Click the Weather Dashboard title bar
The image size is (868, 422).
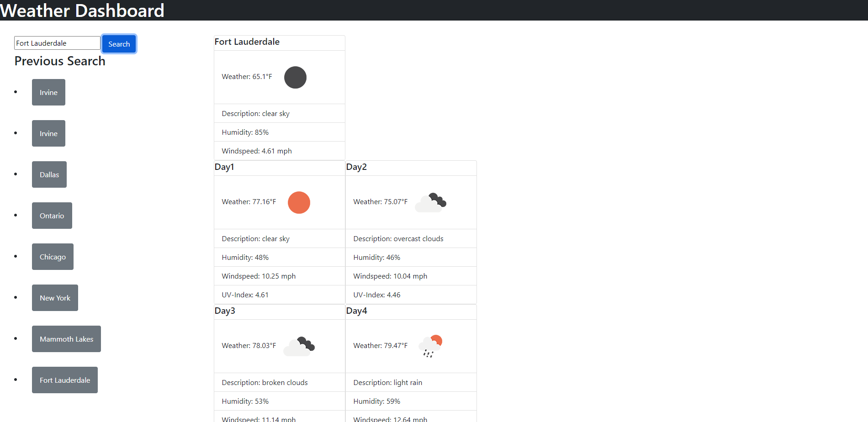point(82,10)
